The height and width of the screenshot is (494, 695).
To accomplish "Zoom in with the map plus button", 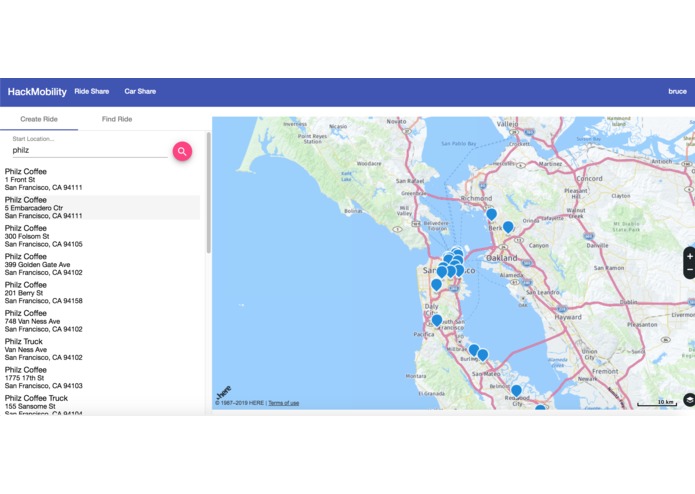I will click(690, 257).
